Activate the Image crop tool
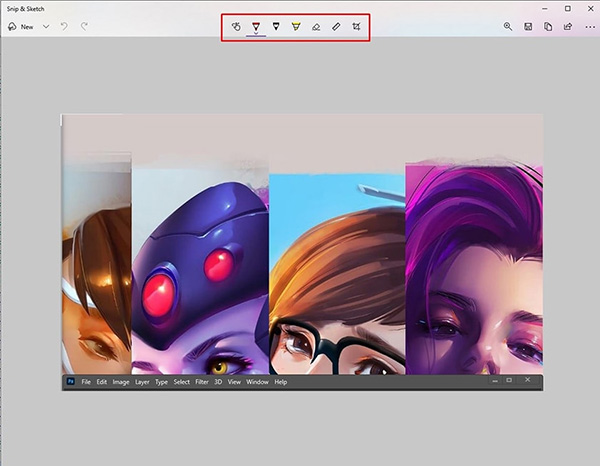The height and width of the screenshot is (466, 600). click(x=356, y=26)
